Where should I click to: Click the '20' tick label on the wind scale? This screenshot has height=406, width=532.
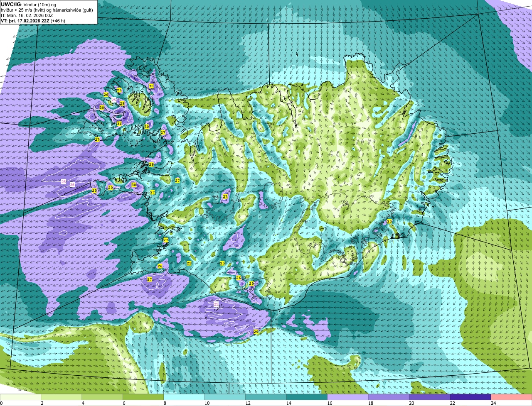[411, 403]
